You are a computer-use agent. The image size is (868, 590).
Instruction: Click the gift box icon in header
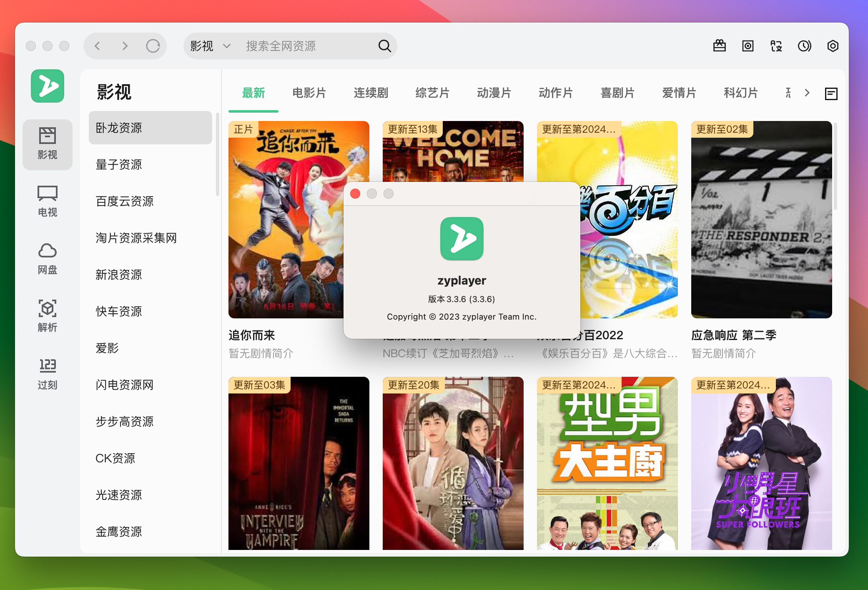click(719, 46)
